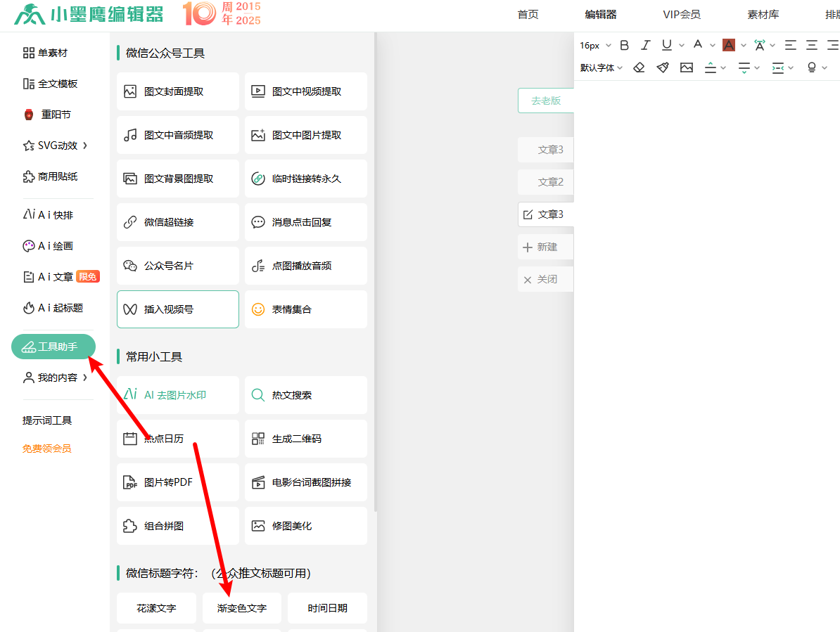
Task: Open the 素材库 top navigation item
Action: (763, 15)
